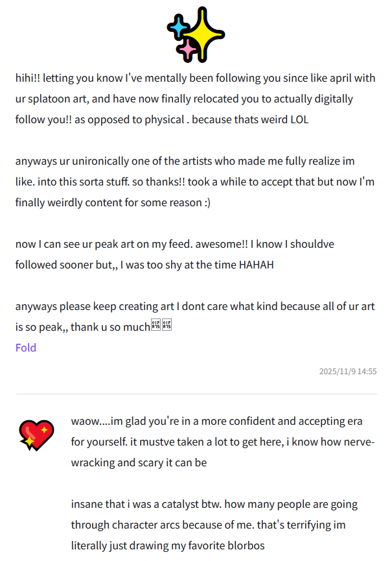
Task: Click the word "blorbos" in the reply
Action: [244, 545]
